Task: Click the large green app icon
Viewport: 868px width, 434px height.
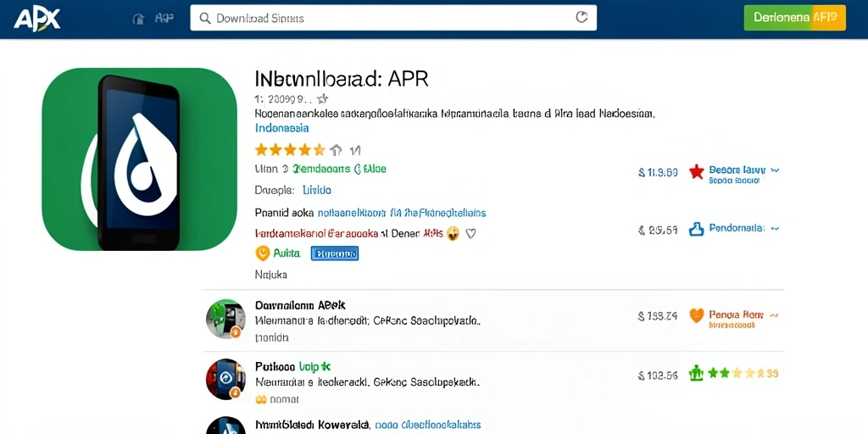Action: pyautogui.click(x=140, y=159)
